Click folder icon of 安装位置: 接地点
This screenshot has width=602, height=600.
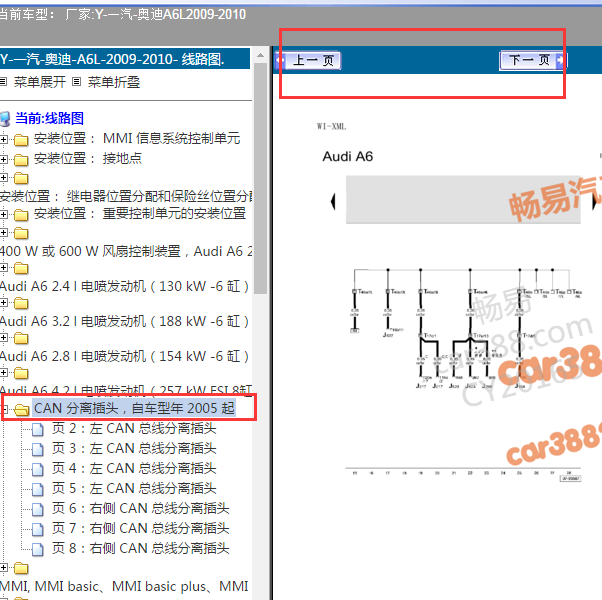[x=21, y=159]
